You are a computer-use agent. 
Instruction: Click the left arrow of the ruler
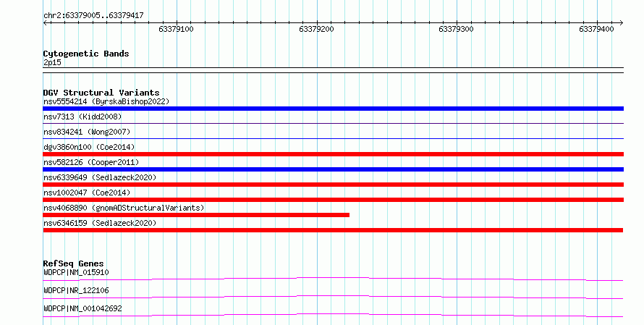(46, 23)
